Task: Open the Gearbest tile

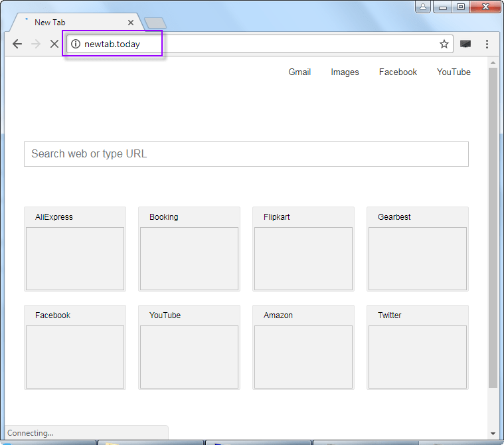Action: point(418,249)
